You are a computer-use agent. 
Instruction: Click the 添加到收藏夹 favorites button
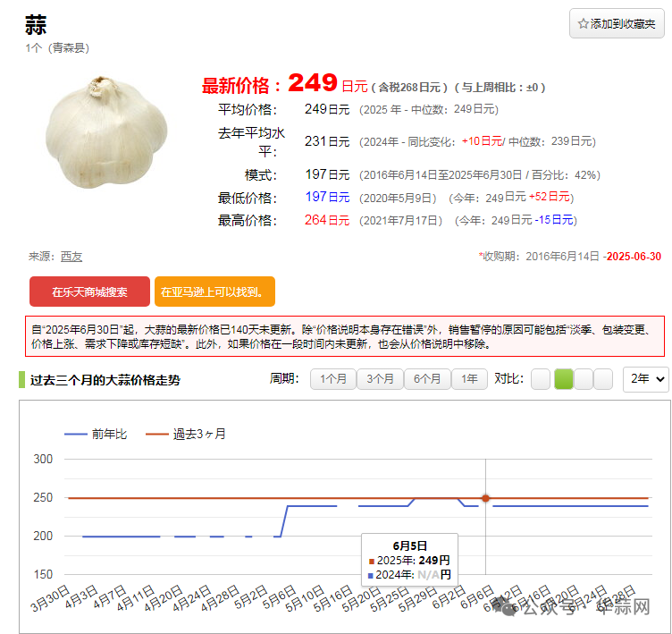(x=617, y=23)
